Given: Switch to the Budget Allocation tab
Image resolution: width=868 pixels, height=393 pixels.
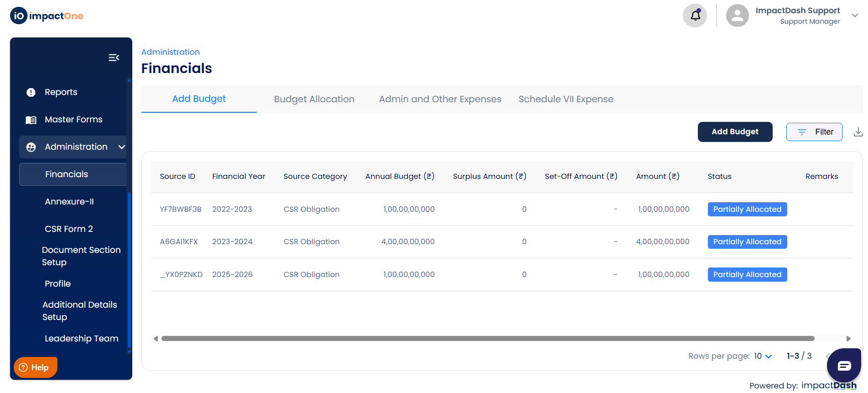Looking at the screenshot, I should (314, 99).
